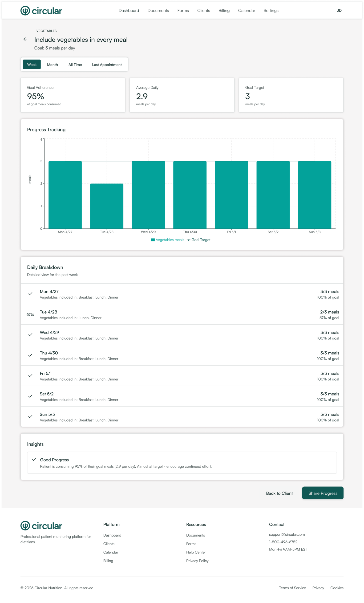Toggle Goal Target legend entry

198,240
